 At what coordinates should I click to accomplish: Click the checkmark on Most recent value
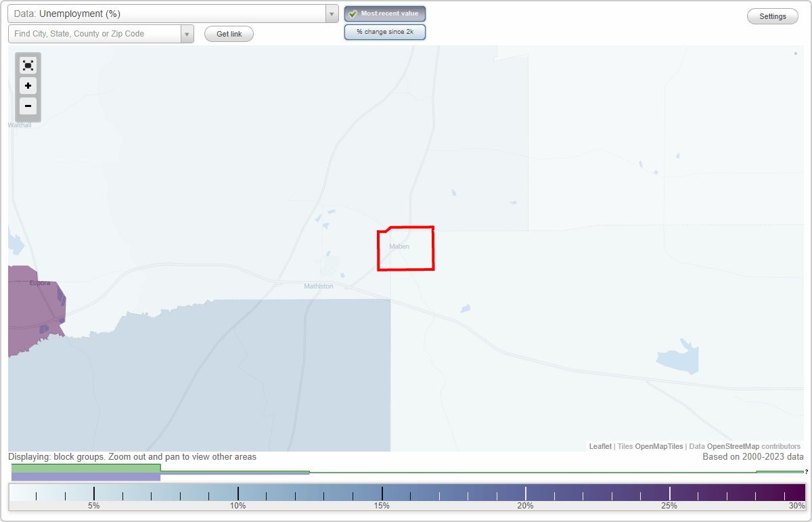[x=353, y=14]
